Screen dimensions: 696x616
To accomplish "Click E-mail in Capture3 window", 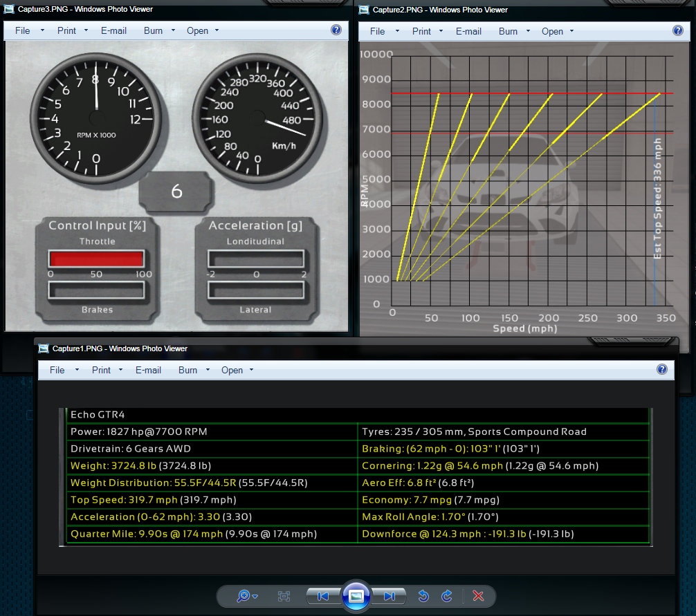I will click(x=113, y=30).
